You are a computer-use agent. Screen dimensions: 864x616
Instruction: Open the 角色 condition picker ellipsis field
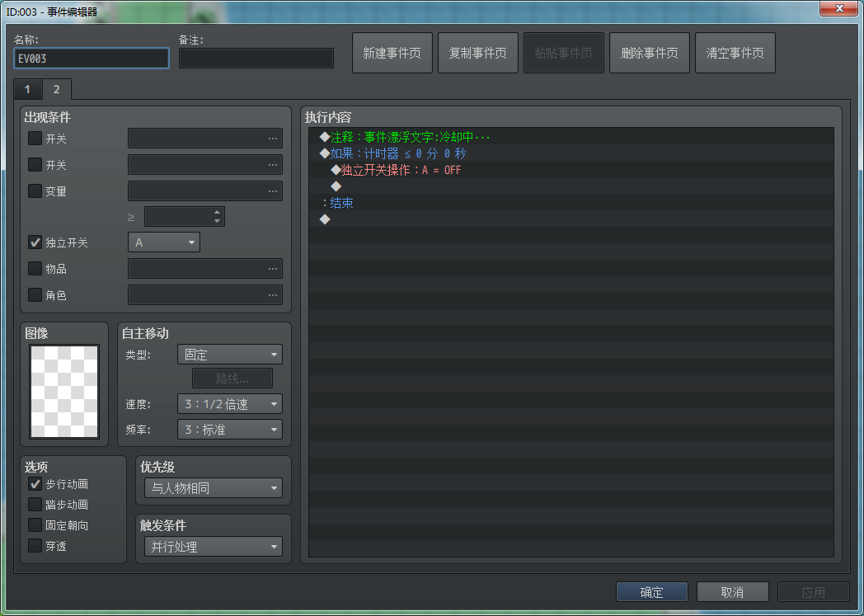tap(205, 295)
